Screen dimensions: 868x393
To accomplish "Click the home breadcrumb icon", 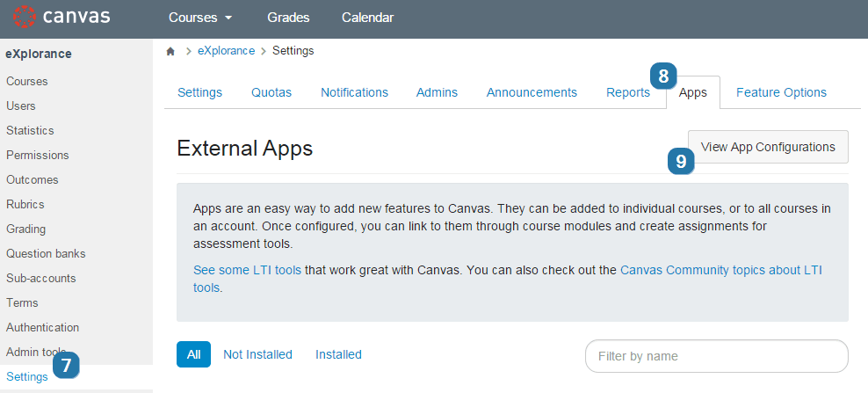I will [170, 51].
